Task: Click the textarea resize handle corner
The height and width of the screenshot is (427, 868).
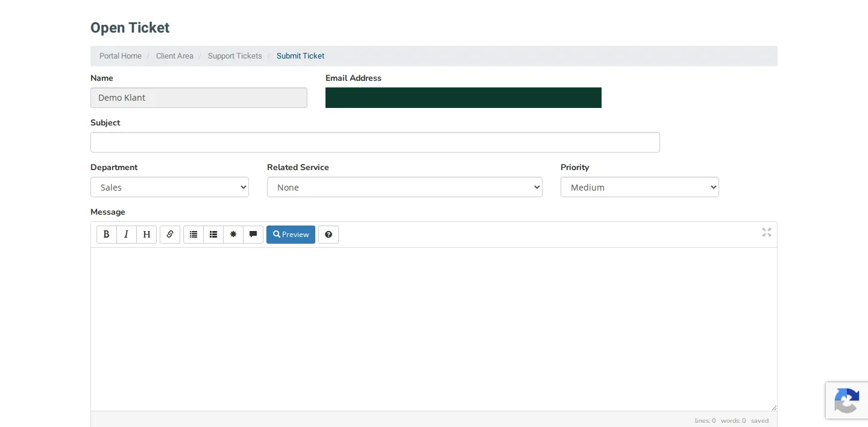Action: pos(773,408)
